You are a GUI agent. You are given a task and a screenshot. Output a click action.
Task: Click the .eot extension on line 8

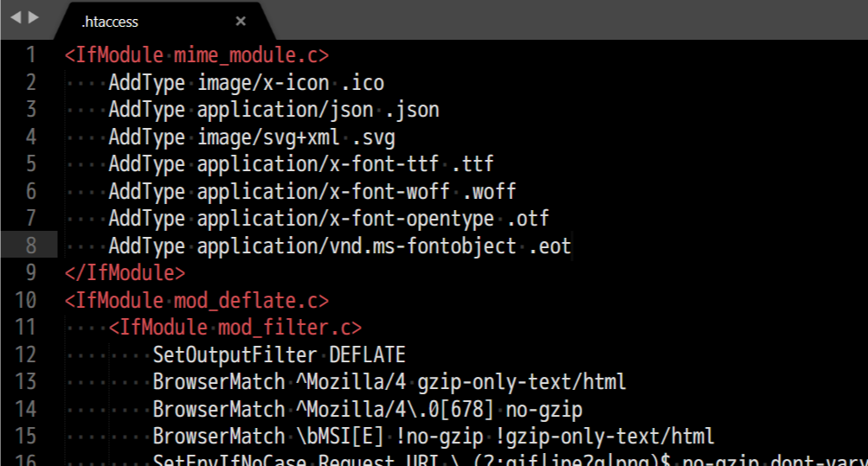point(550,246)
